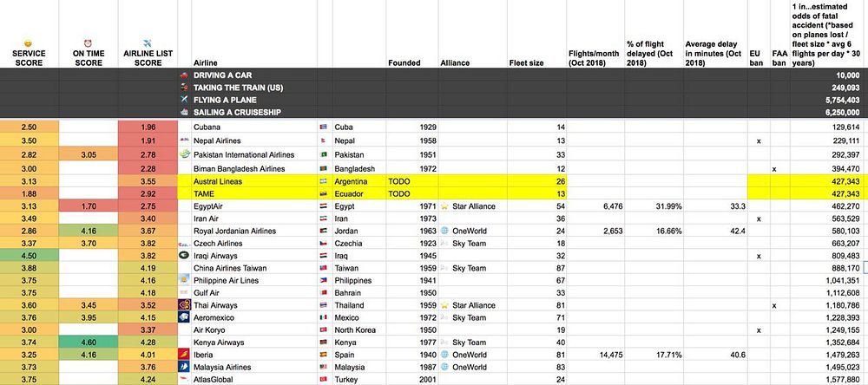Click the Nepal flag icon
Screen dimensions: 868x385
[x=324, y=141]
